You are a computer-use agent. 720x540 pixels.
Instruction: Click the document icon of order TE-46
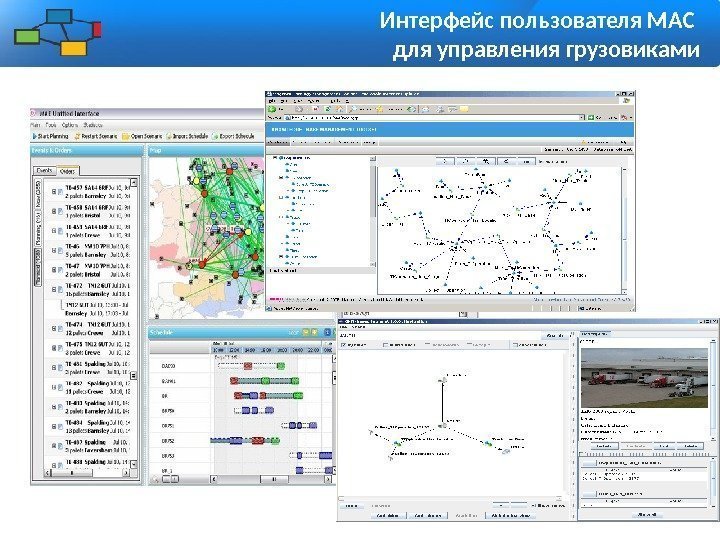[60, 251]
